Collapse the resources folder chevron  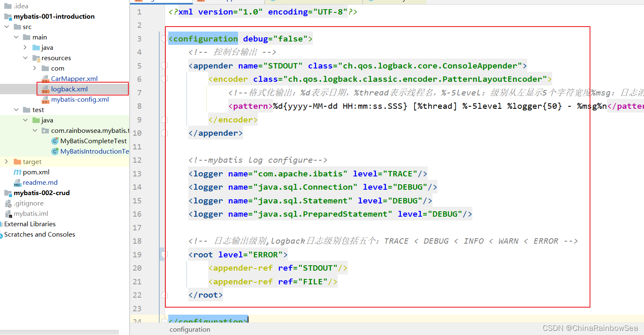click(25, 58)
